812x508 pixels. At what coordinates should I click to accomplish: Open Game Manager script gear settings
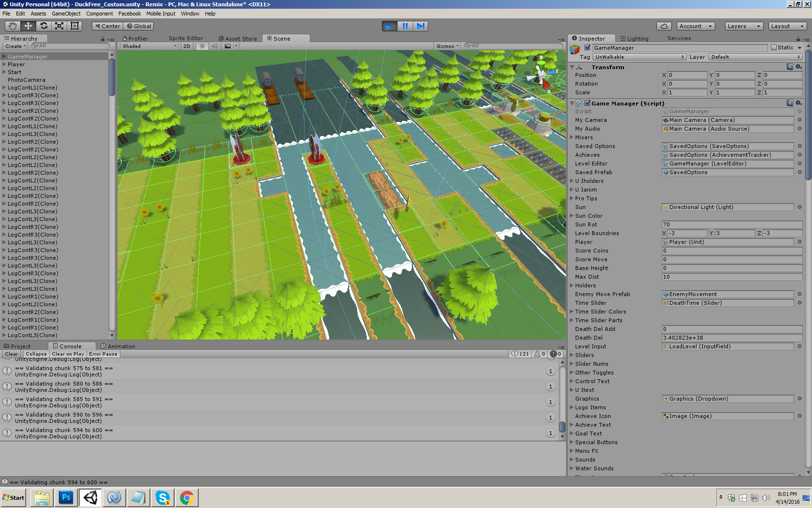pyautogui.click(x=798, y=103)
